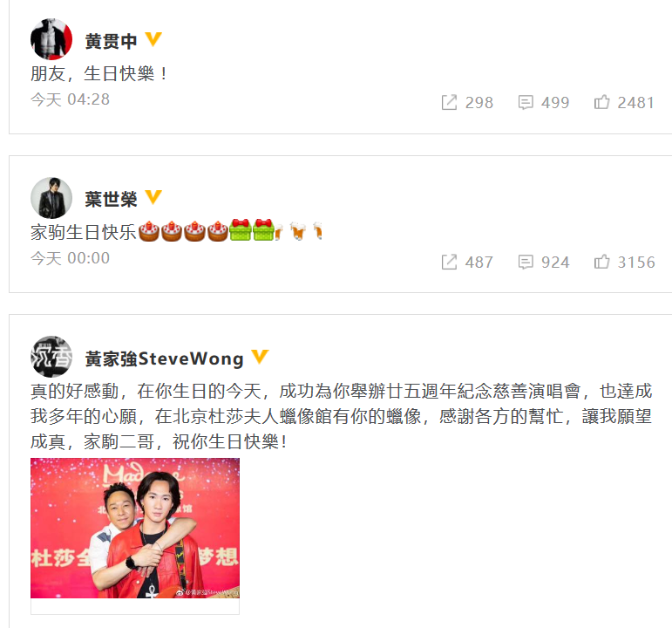The image size is (672, 628).
Task: Open comments on 黄贯中's post
Action: pyautogui.click(x=526, y=103)
